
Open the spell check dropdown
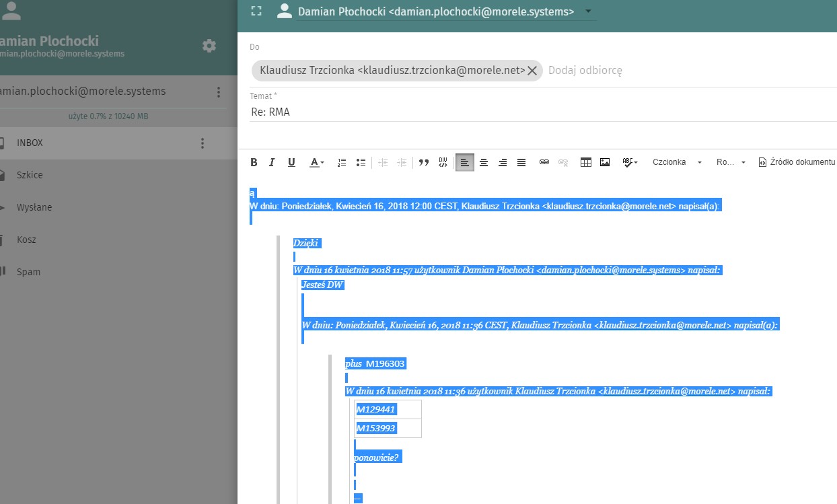click(x=630, y=162)
